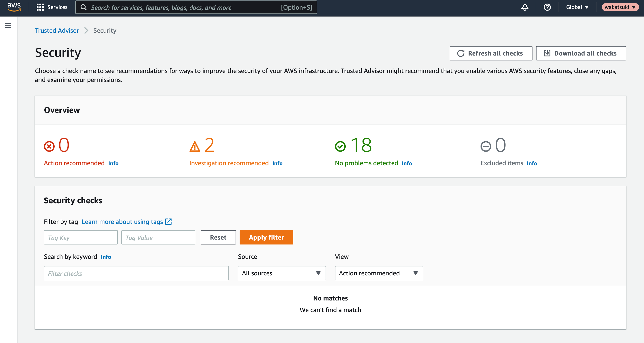Toggle the side navigation hamburger menu
Screen dimensions: 644x343
pyautogui.click(x=8, y=26)
